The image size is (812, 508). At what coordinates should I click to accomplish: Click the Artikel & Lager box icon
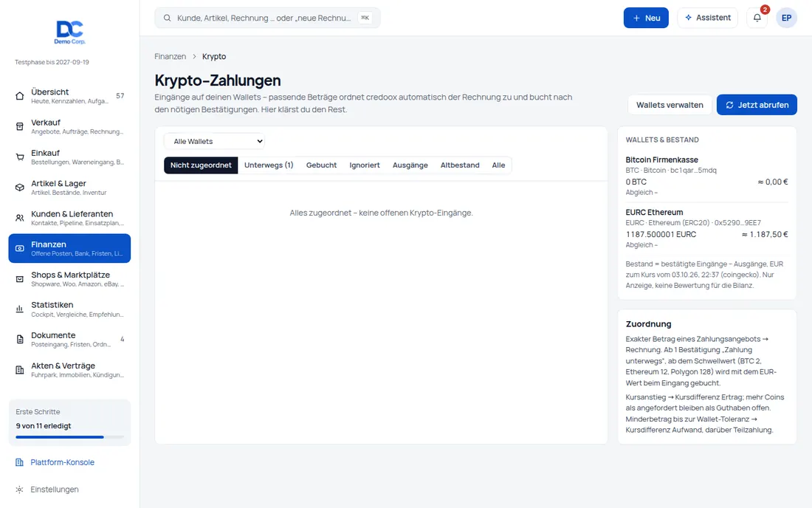point(20,188)
